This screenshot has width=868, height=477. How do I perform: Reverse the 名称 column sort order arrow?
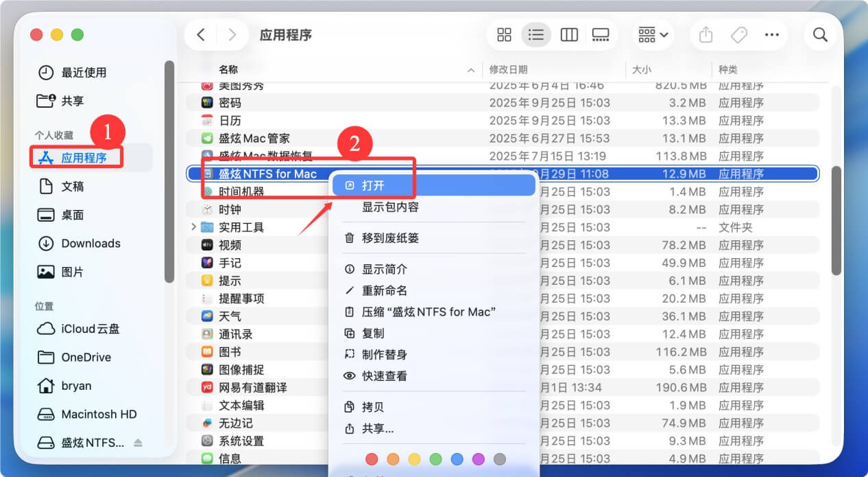point(470,69)
